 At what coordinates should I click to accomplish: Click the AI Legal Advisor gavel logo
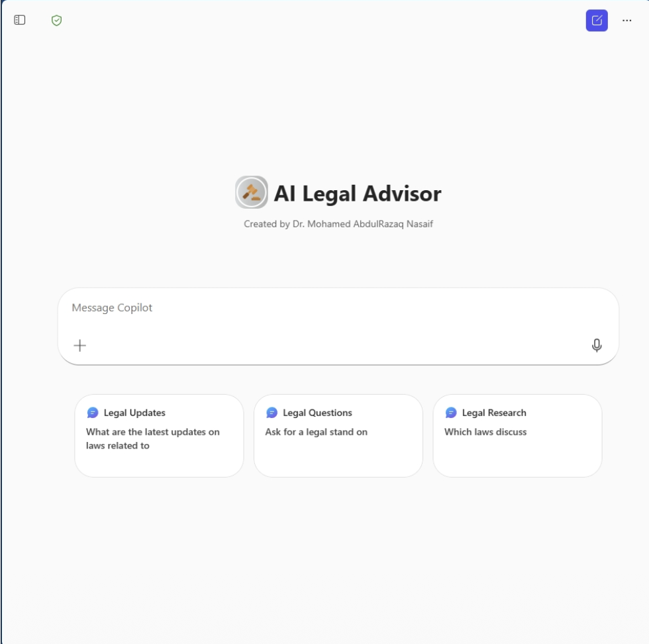[251, 192]
